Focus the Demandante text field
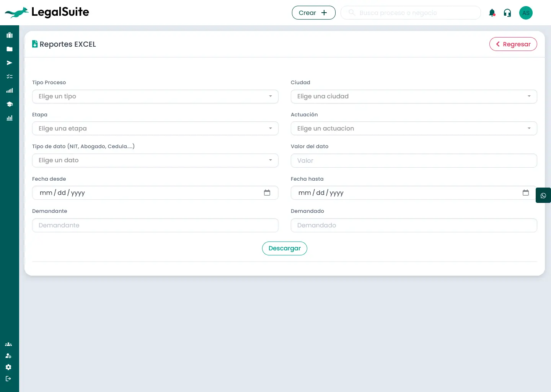 pyautogui.click(x=155, y=225)
